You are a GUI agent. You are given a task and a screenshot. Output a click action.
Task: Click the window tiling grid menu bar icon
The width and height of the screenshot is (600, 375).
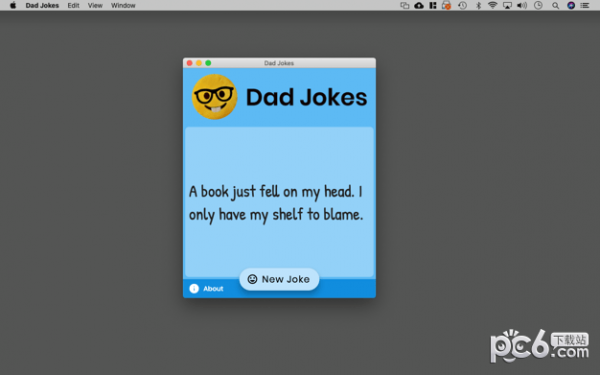(433, 5)
